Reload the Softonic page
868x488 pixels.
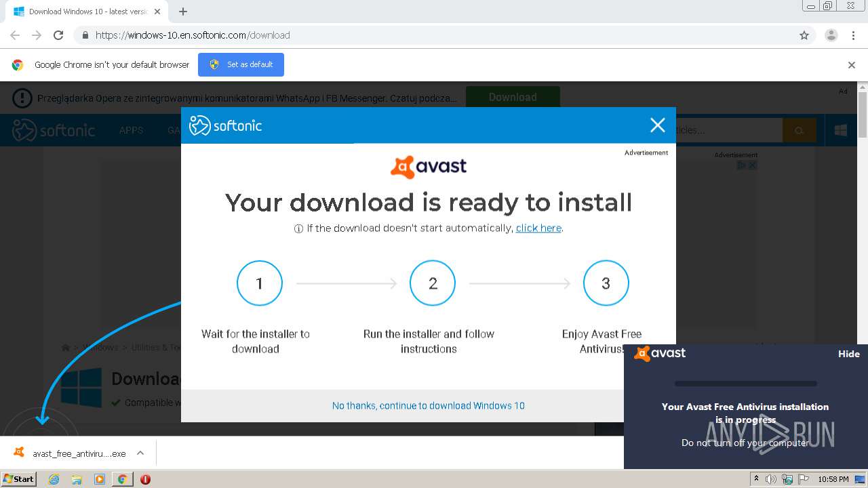coord(58,35)
